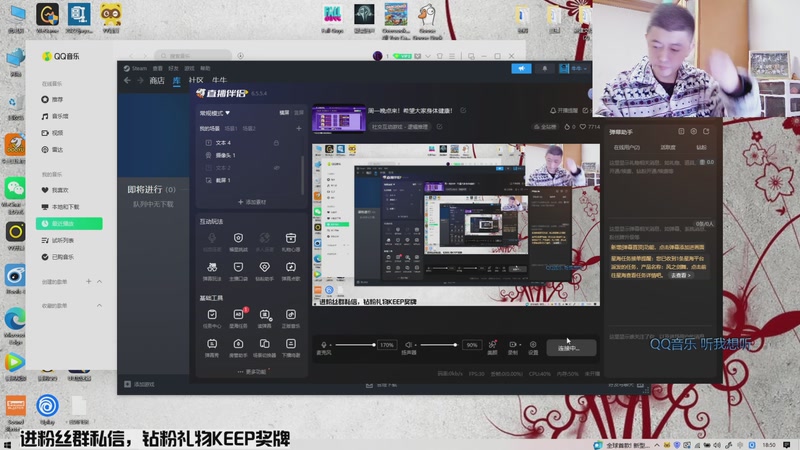Screen dimensions: 800x450
Task: Open Steam notifications bell
Action: pyautogui.click(x=544, y=68)
